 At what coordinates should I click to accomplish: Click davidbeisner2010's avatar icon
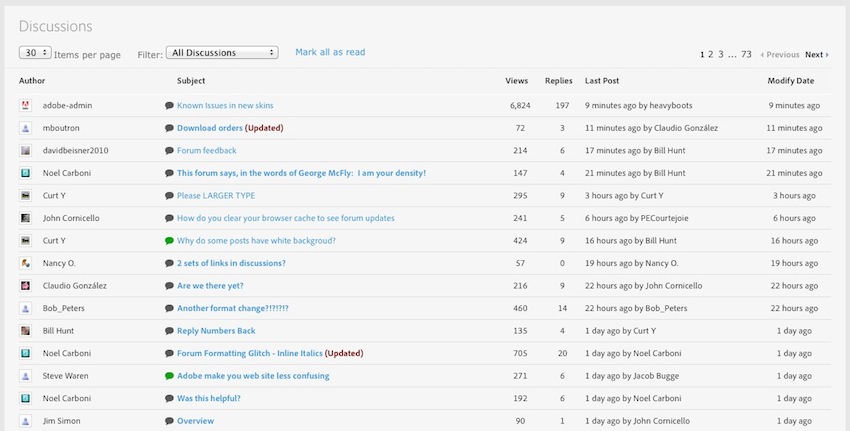(25, 151)
